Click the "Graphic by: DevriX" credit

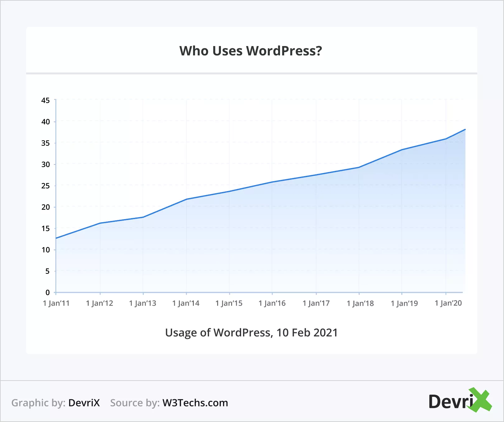[x=56, y=403]
